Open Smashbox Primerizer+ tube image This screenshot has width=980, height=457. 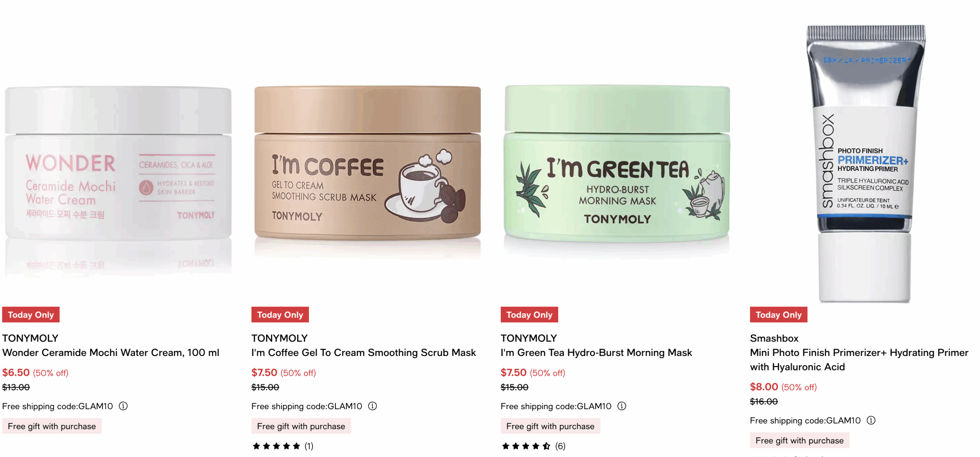865,163
